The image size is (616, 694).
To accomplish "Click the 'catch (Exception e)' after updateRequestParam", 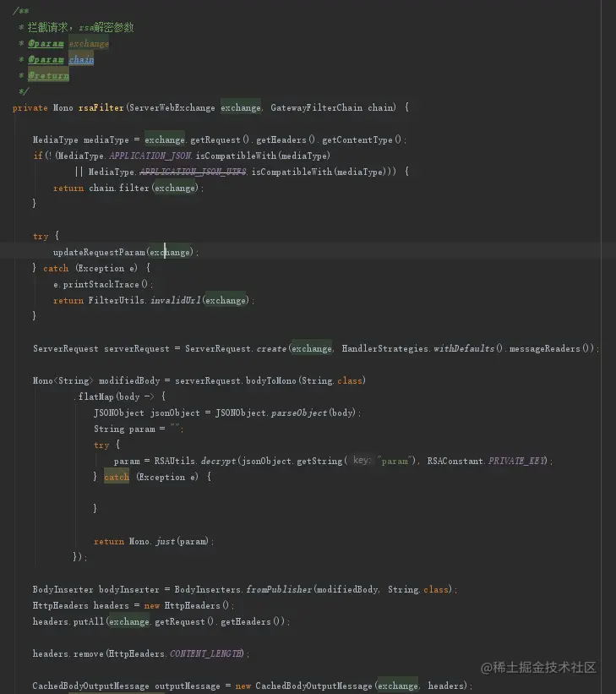I will click(90, 268).
